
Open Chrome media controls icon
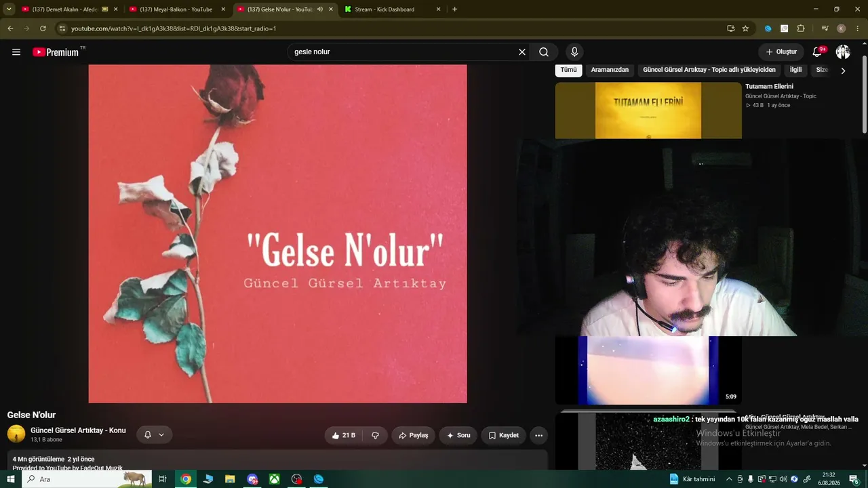[x=825, y=28]
